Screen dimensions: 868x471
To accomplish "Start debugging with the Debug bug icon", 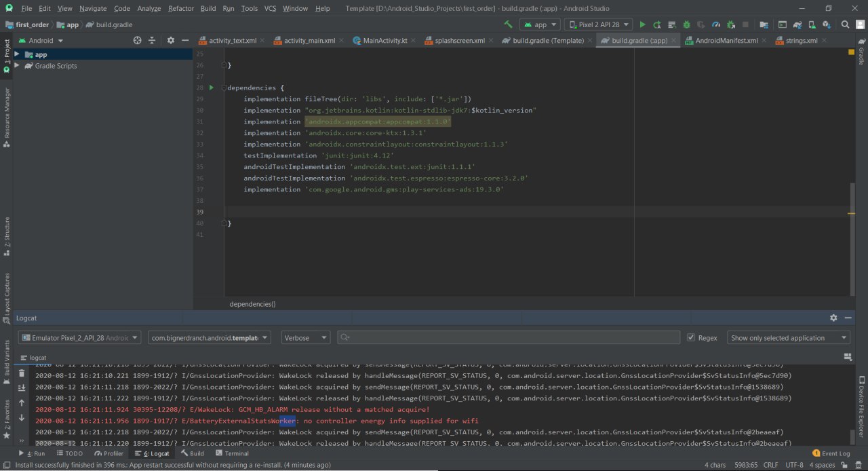I will pyautogui.click(x=686, y=24).
